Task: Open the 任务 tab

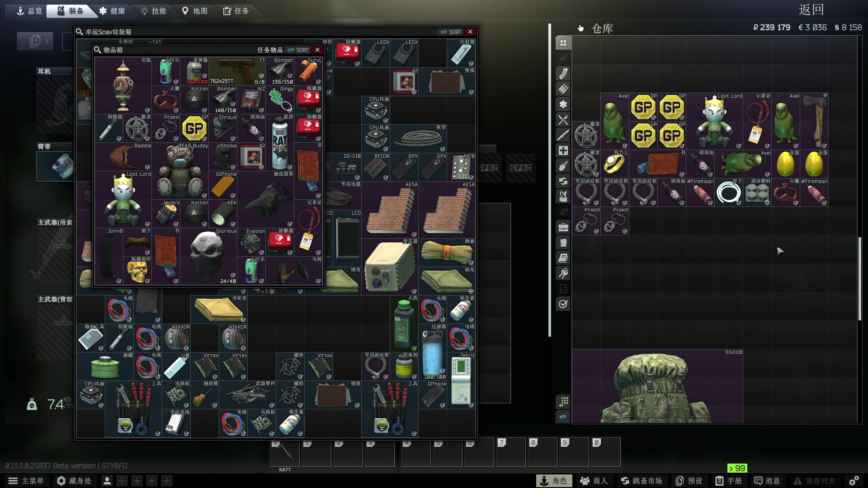Action: click(236, 11)
